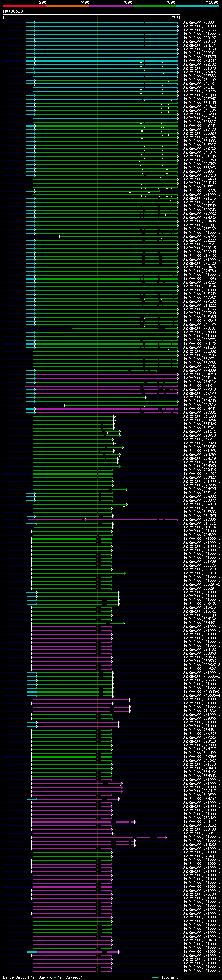Select the query name AV780513
This screenshot has height=980, width=222.
point(13,11)
